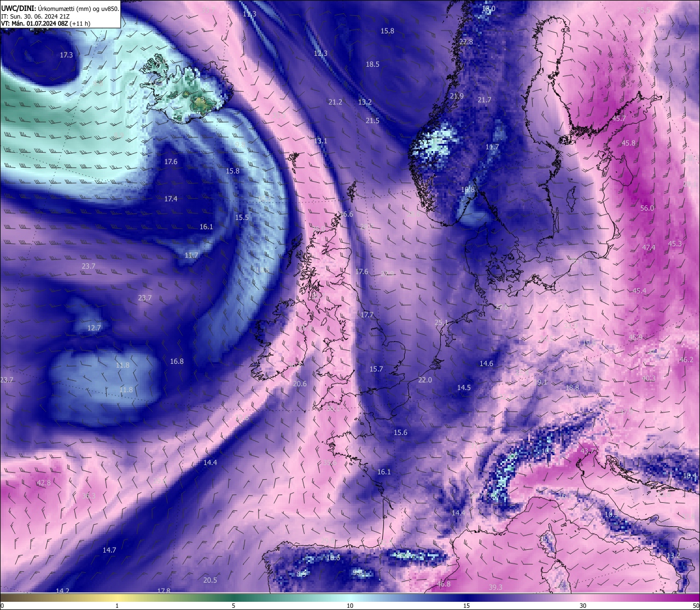Image resolution: width=700 pixels, height=610 pixels.
Task: Click the 17.4 value in the Atlantic
Action: coord(171,199)
